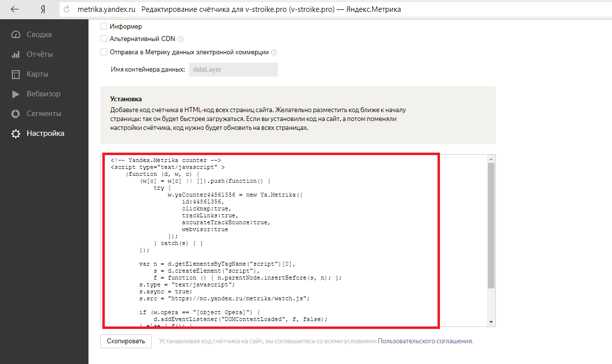The width and height of the screenshot is (612, 364).
Task: Click the '} catch(e) { }' code line
Action: 178,243
